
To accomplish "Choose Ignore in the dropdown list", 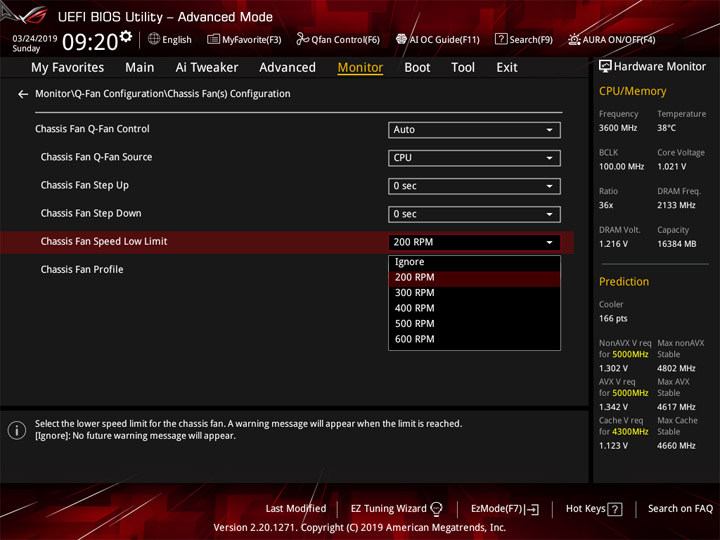I will pyautogui.click(x=474, y=262).
